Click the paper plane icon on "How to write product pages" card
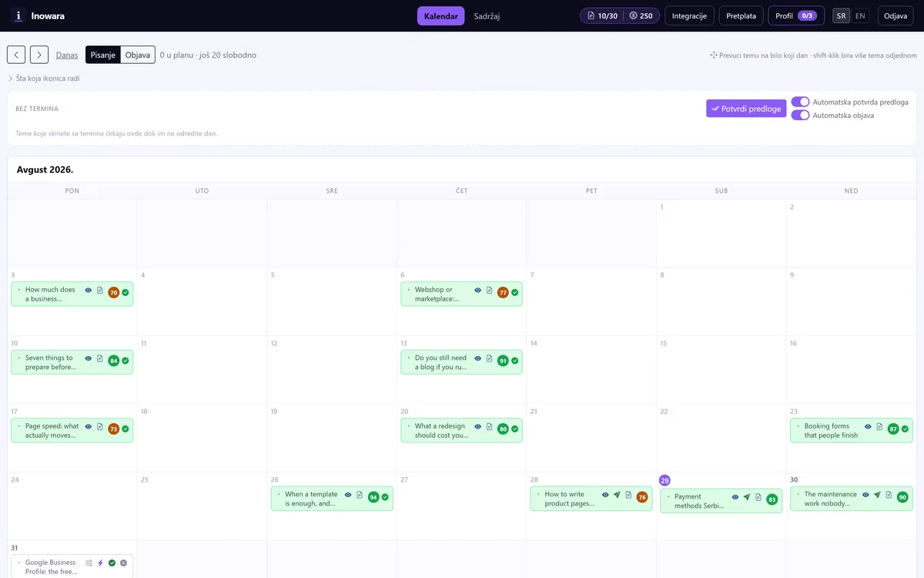Image resolution: width=924 pixels, height=578 pixels. (617, 495)
